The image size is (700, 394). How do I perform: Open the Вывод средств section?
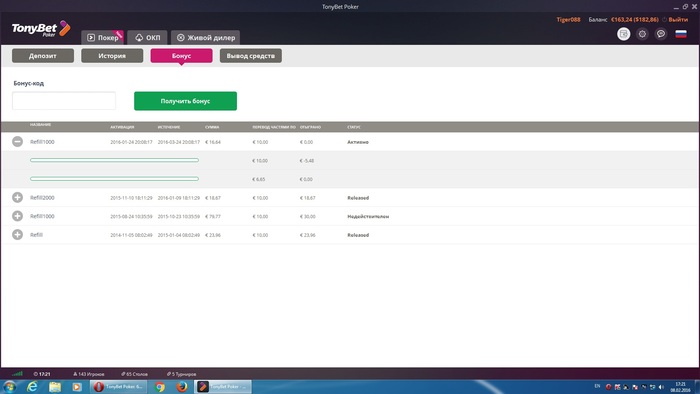[x=250, y=56]
